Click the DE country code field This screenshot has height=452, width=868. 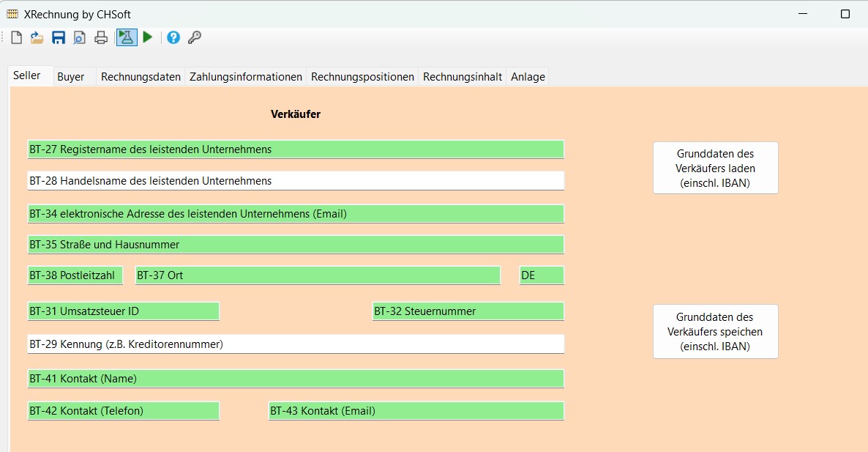click(x=542, y=275)
